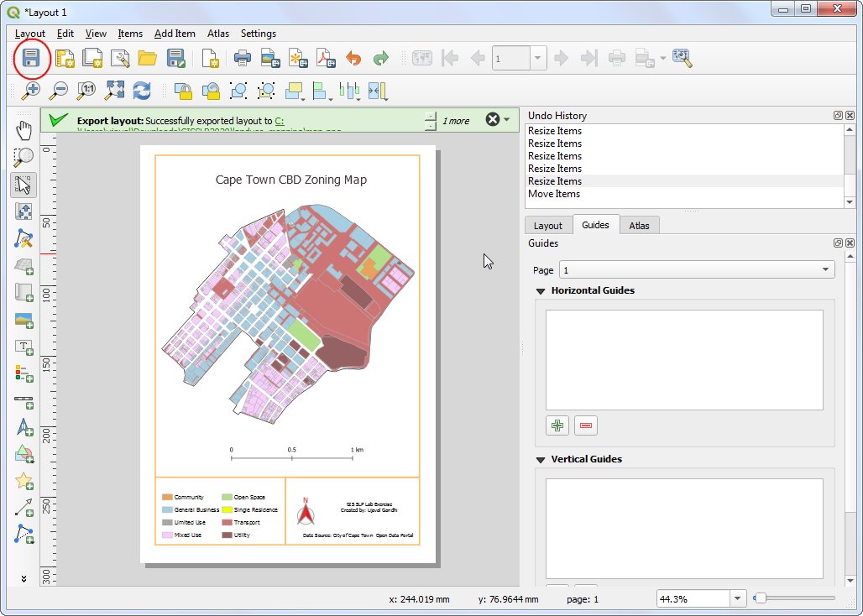
Task: Open the Page dropdown in Guides panel
Action: tap(696, 269)
